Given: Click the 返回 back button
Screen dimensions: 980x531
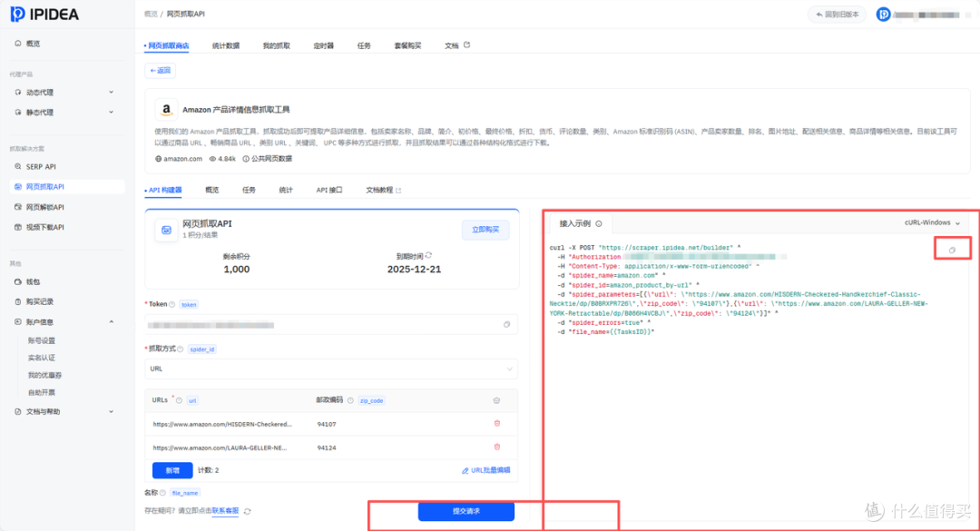Looking at the screenshot, I should [x=160, y=71].
